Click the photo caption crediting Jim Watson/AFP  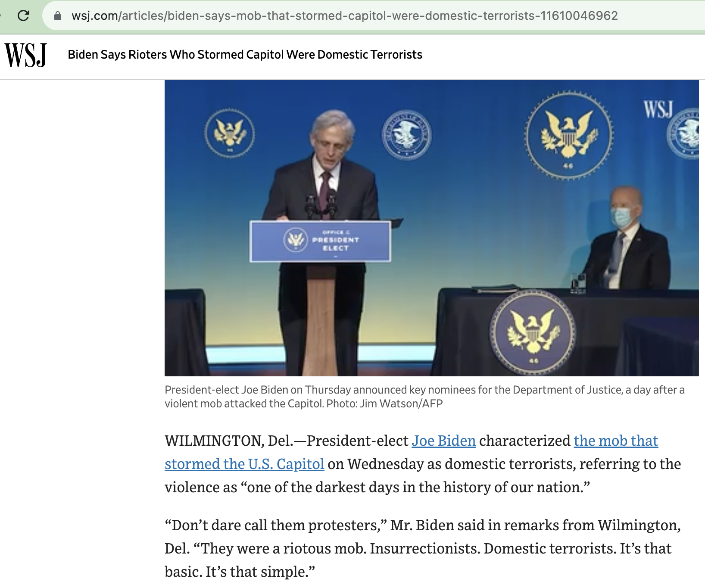[424, 397]
